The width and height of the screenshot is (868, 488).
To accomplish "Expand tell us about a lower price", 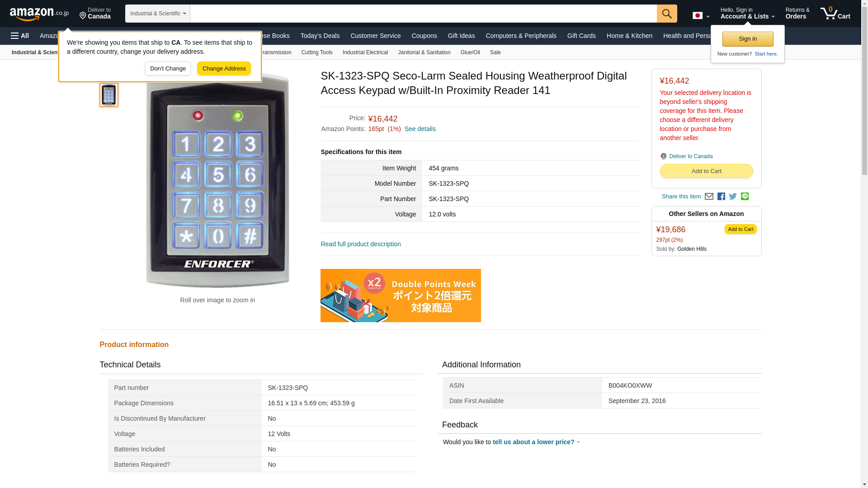I will tap(537, 442).
